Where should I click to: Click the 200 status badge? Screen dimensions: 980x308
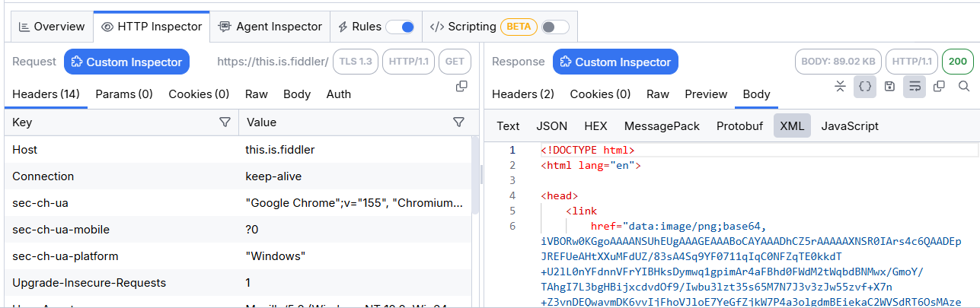coord(958,62)
